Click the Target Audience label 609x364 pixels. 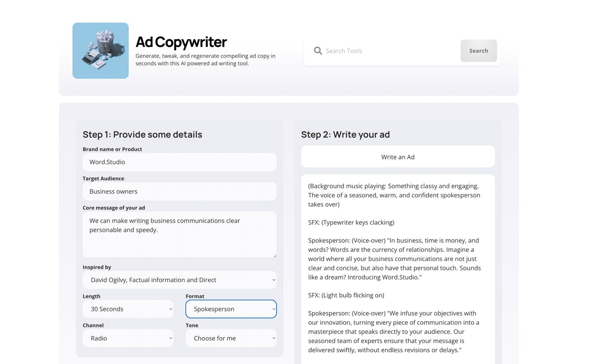pos(104,179)
